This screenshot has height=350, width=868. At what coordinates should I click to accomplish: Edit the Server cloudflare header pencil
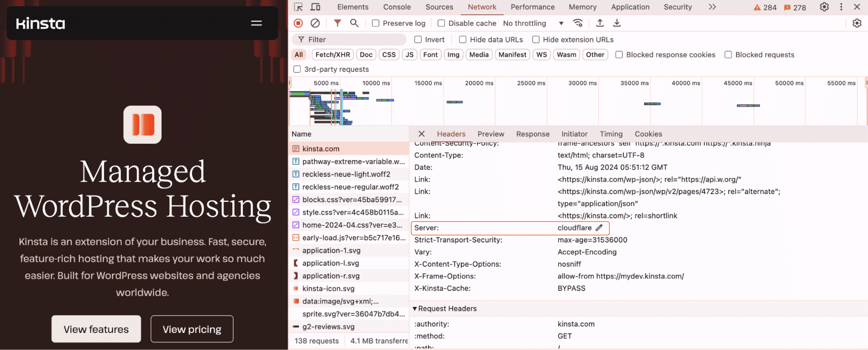click(x=599, y=228)
